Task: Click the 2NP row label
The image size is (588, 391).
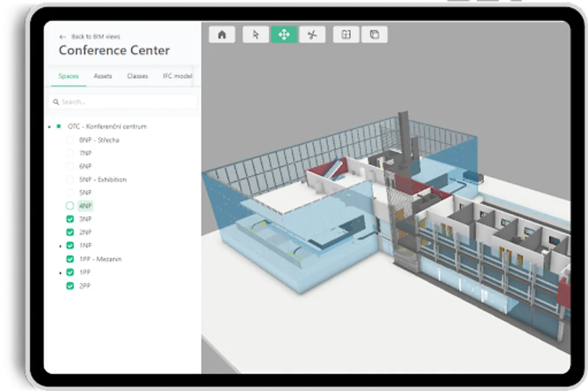Action: 85,232
